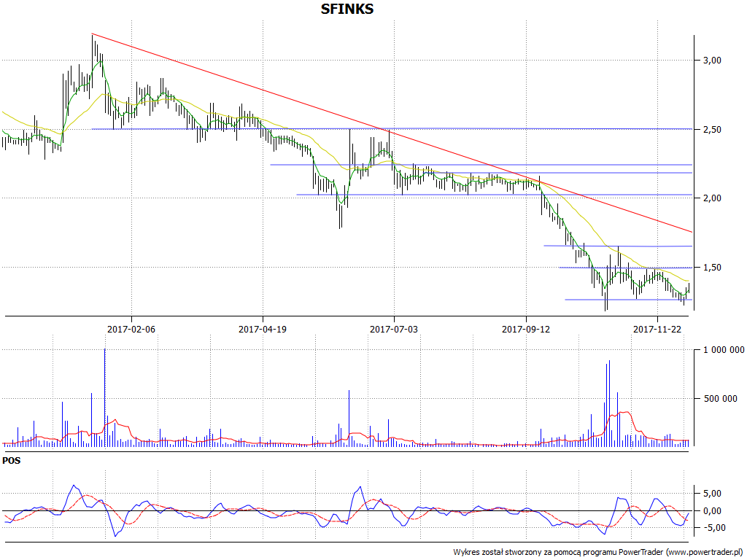
Task: Click the 0,00 oscillator axis label
Action: coord(712,511)
